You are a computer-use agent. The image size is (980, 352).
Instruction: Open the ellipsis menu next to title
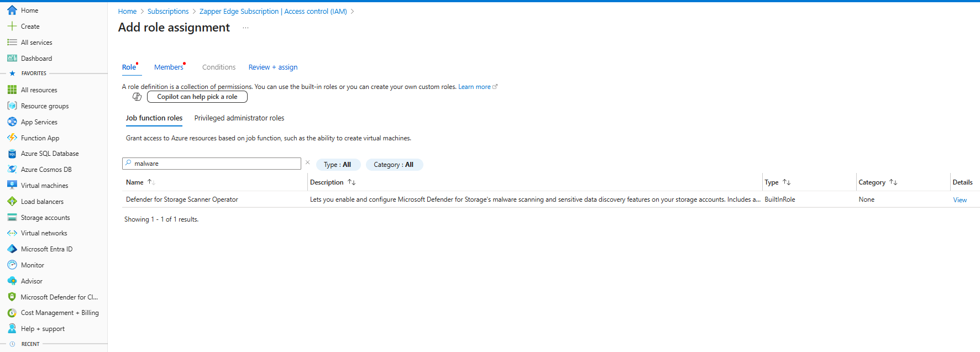click(x=245, y=28)
